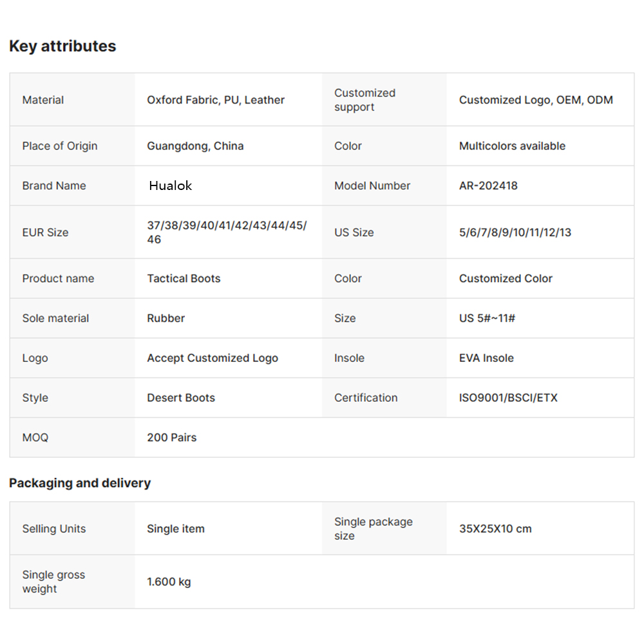Click the Packaging and delivery heading
Screen dimensions: 644x644
click(80, 483)
